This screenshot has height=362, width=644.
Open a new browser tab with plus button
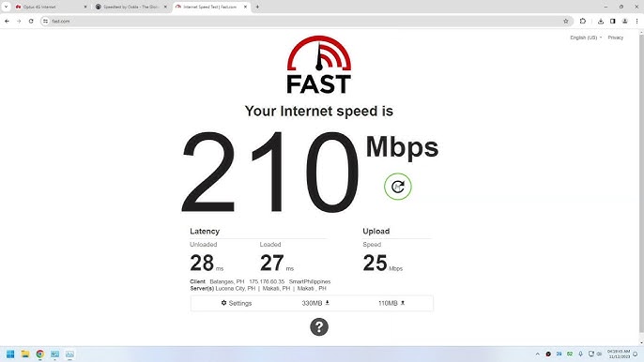coord(257,7)
